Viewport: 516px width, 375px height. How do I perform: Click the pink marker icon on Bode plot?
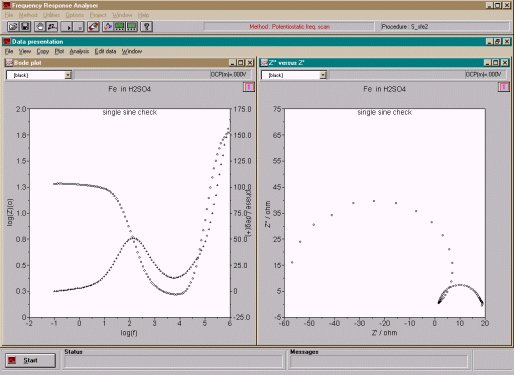249,87
